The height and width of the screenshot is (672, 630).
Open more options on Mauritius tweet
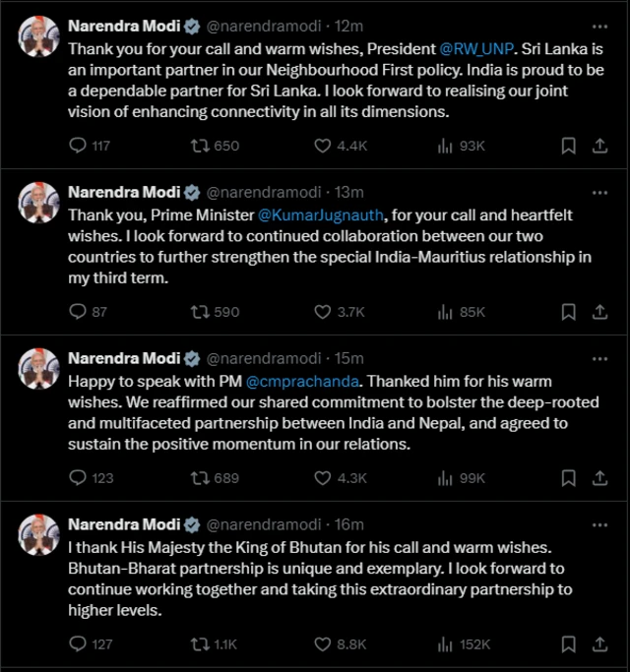tap(598, 192)
